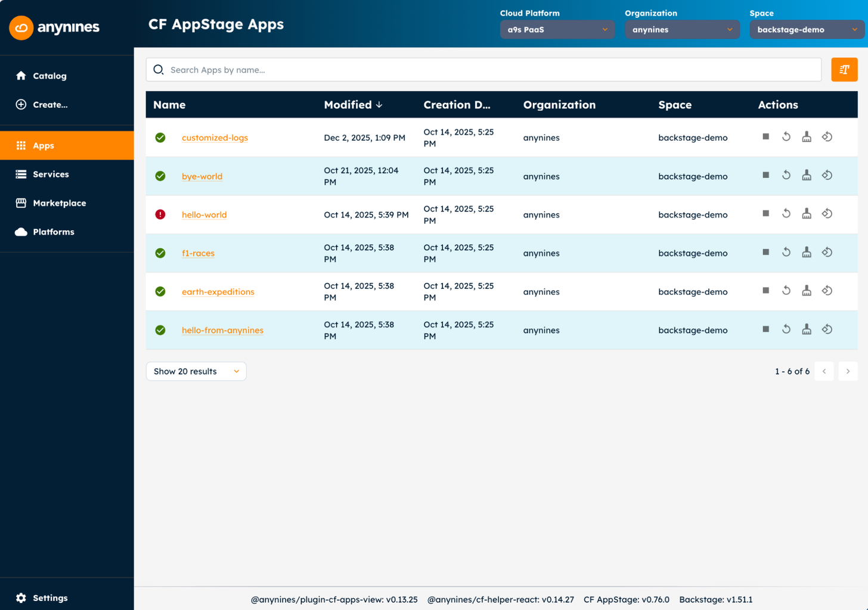Click the green status icon for f1-races
The width and height of the screenshot is (868, 610).
click(160, 253)
